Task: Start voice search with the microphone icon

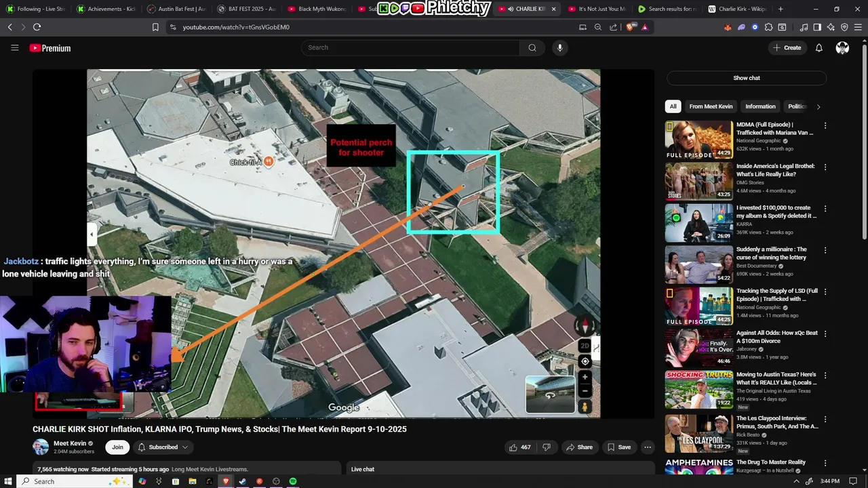Action: tap(559, 47)
